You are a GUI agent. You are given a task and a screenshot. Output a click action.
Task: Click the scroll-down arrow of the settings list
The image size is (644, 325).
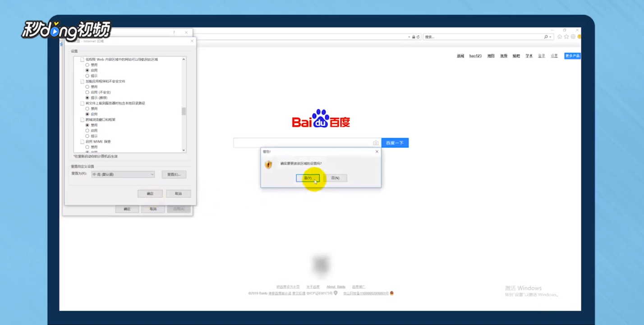[184, 150]
